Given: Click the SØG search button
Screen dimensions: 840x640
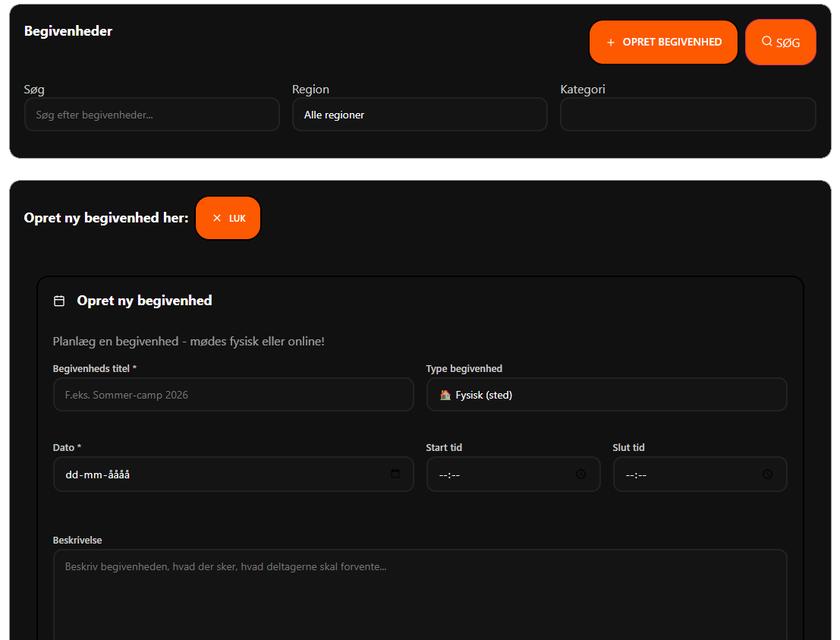Looking at the screenshot, I should point(781,42).
